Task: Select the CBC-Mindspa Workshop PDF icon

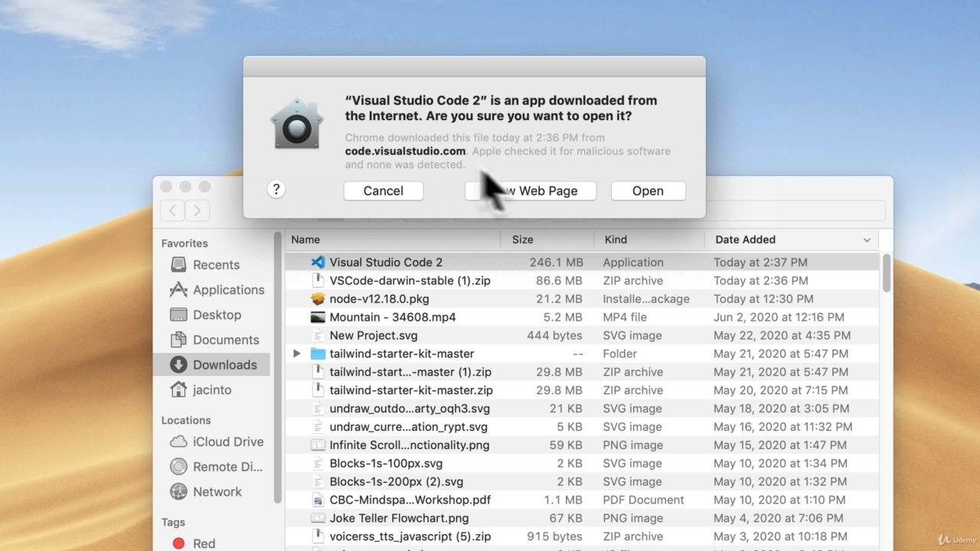Action: [318, 500]
